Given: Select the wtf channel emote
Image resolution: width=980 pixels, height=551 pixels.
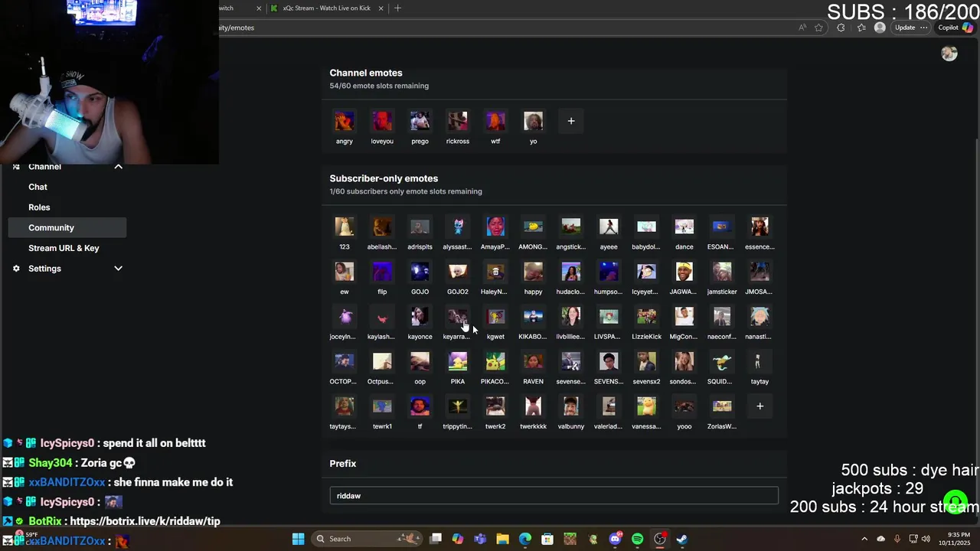Looking at the screenshot, I should [x=495, y=121].
